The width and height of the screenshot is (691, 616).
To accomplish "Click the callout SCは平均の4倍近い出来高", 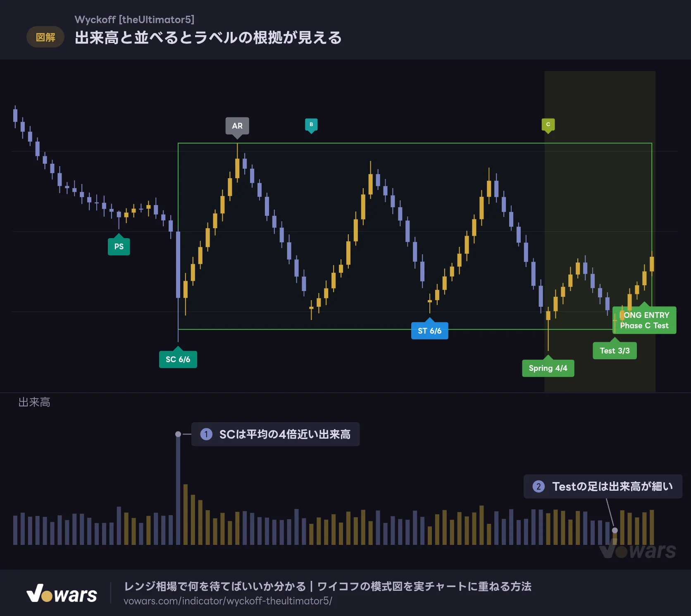I will [276, 434].
